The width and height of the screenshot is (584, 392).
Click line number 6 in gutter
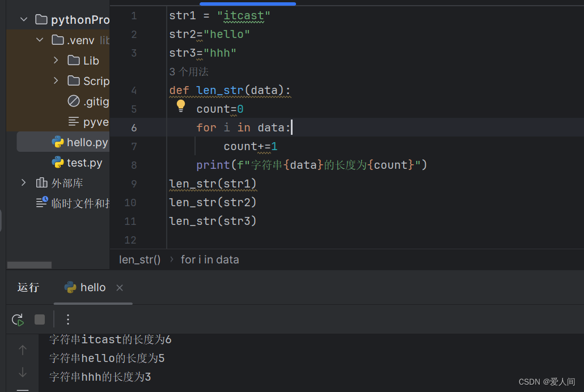tap(134, 127)
